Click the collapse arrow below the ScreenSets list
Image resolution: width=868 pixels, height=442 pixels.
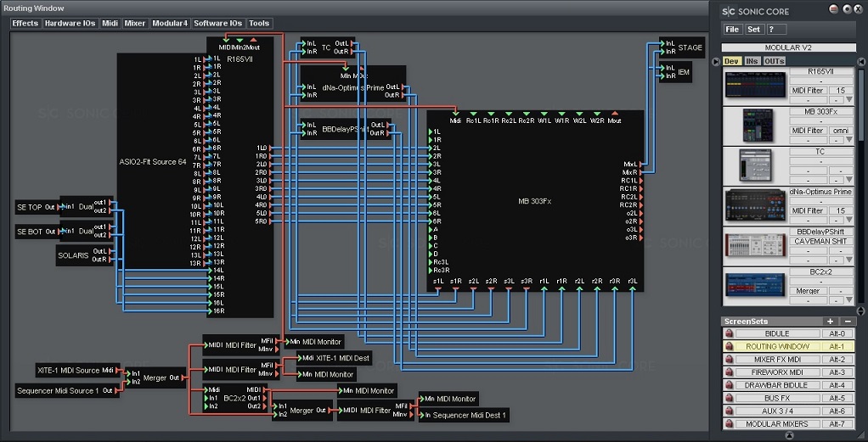point(789,435)
